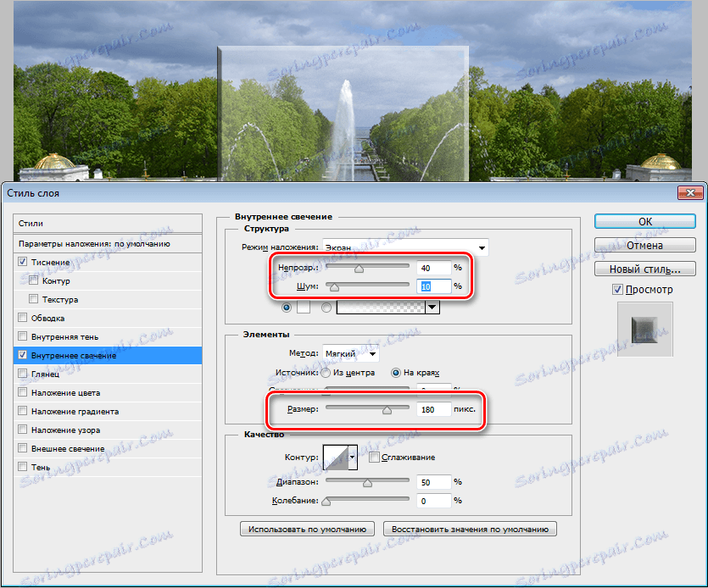This screenshot has width=708, height=588.
Task: Click the preview style thumbnail
Action: [644, 330]
